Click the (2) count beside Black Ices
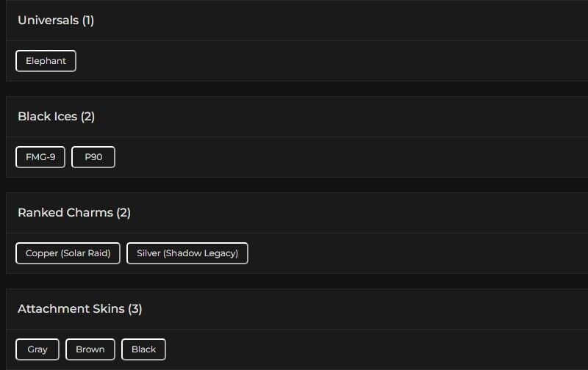Viewport: 588px width, 370px height. pos(88,117)
